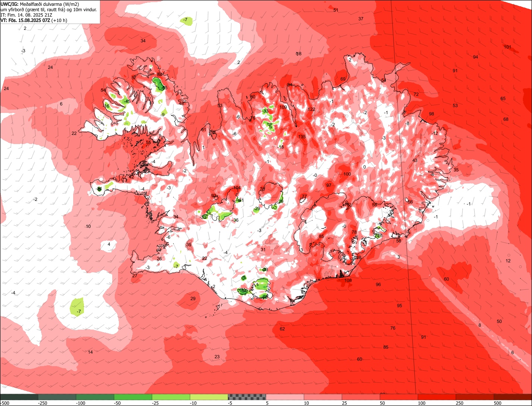Select the map value 43 in east Iceland
Viewport: 532px width, 406px height.
coord(415,160)
